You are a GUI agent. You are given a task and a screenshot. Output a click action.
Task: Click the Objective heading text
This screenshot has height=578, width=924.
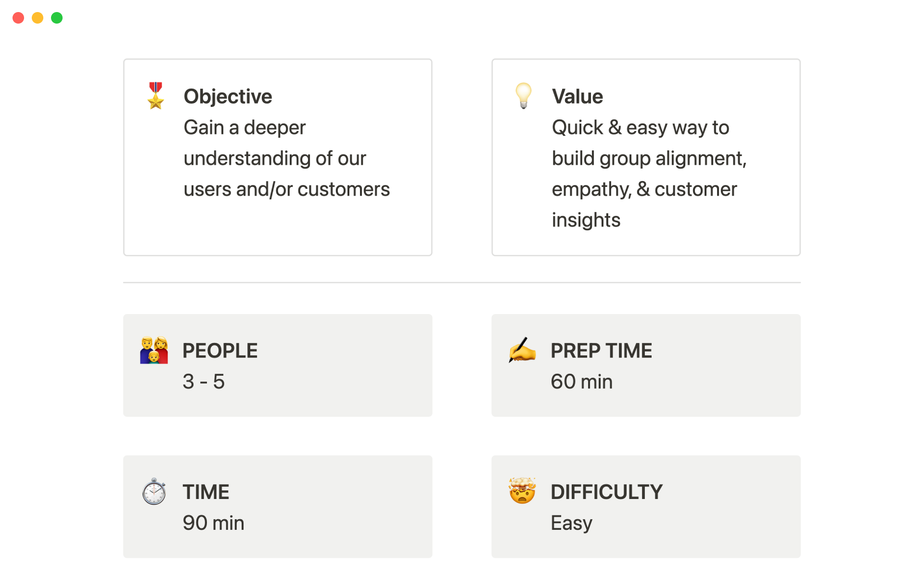228,96
